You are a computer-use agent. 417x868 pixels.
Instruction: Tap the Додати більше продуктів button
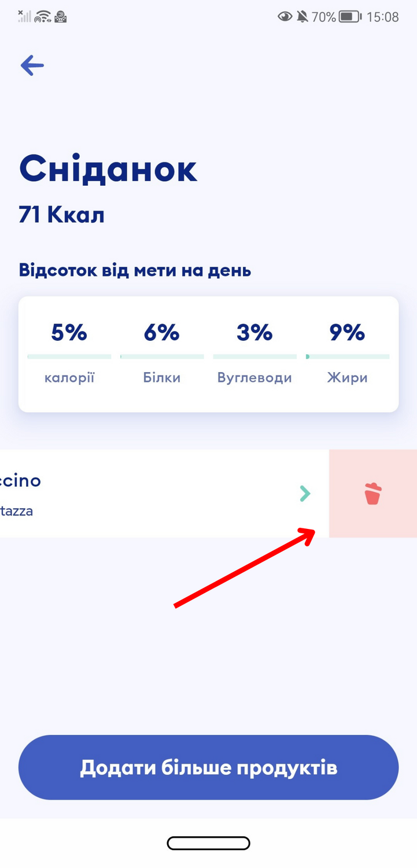pos(208,767)
